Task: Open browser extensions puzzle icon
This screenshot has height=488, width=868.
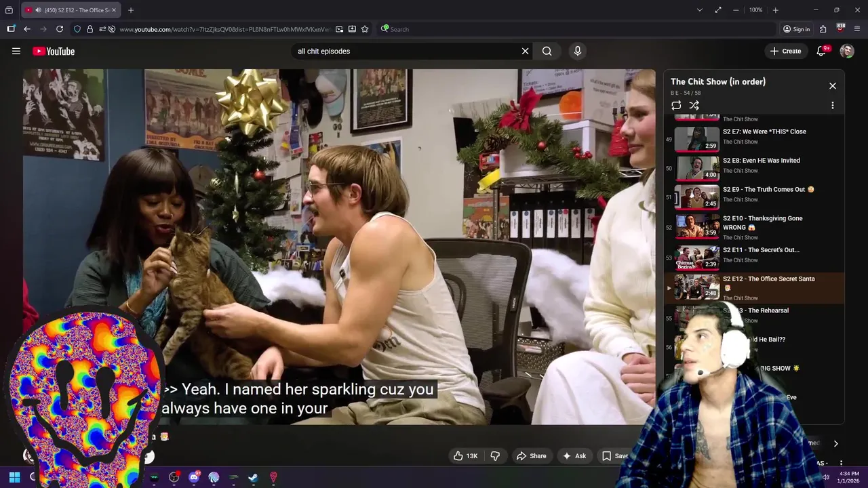Action: point(823,29)
